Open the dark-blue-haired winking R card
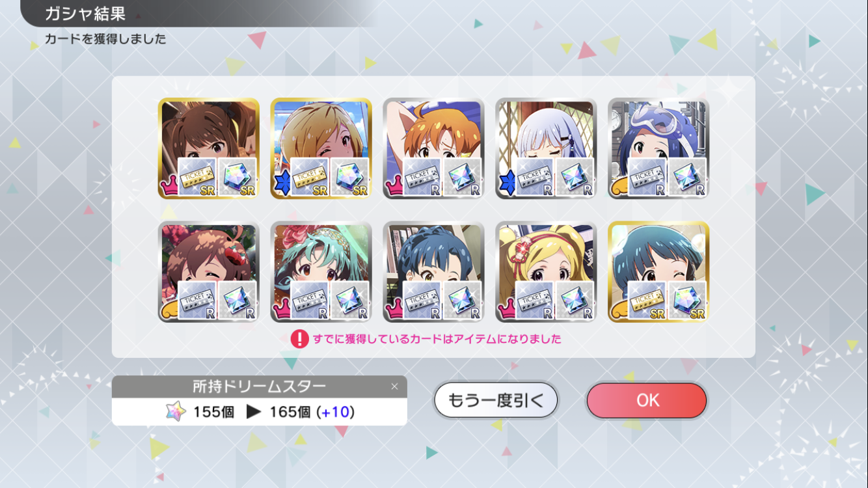The width and height of the screenshot is (868, 488). coord(433,272)
